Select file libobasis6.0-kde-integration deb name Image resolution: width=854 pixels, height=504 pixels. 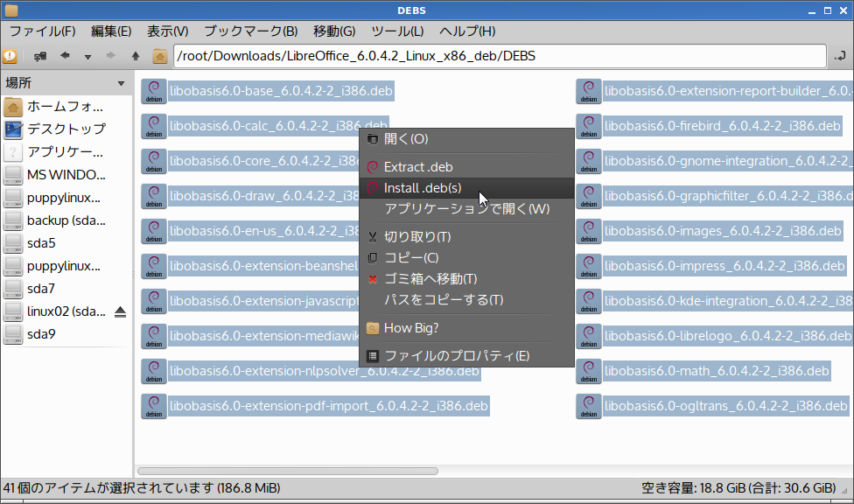click(x=728, y=301)
